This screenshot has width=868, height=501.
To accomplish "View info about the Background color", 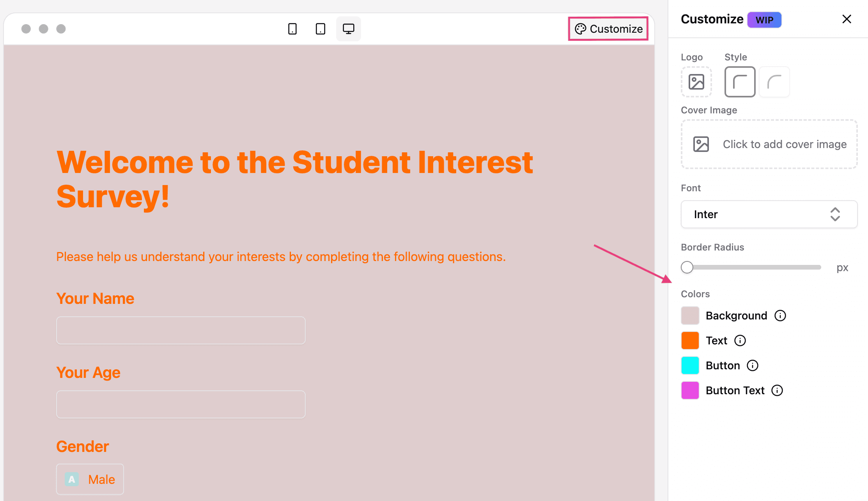I will click(x=780, y=316).
